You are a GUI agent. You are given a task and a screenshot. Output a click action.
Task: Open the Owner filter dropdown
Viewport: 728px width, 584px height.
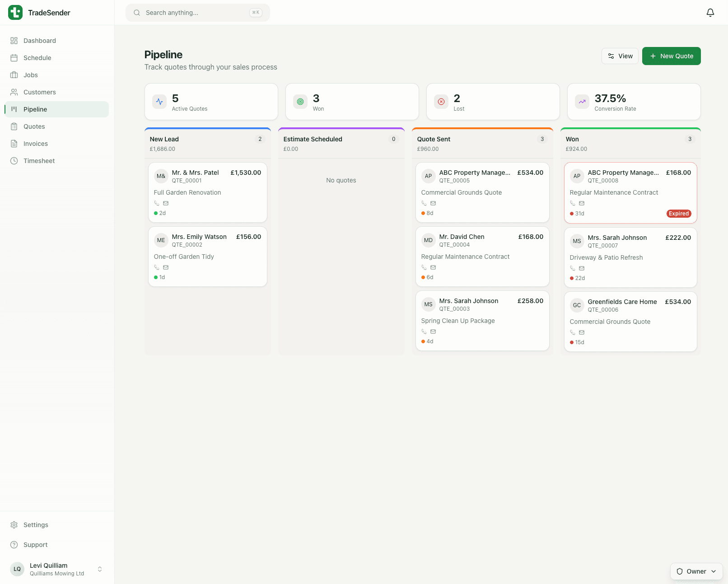tap(695, 571)
